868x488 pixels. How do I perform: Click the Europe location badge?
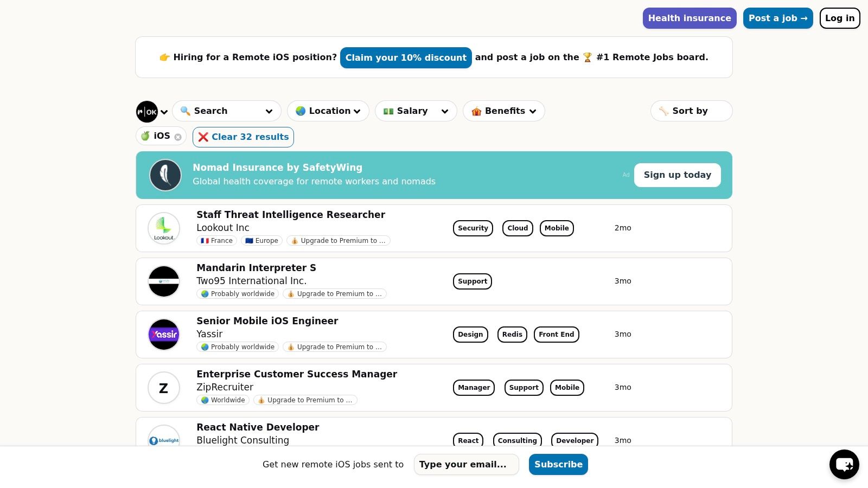tap(261, 241)
